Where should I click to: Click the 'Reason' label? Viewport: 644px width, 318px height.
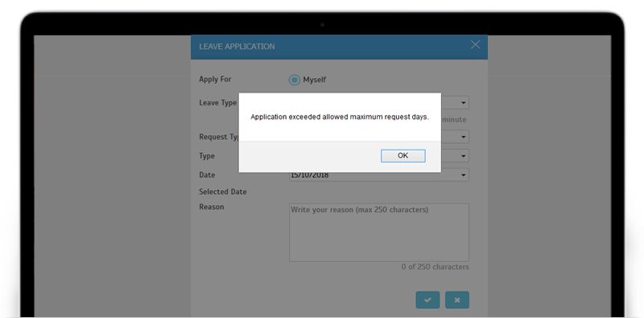point(212,207)
